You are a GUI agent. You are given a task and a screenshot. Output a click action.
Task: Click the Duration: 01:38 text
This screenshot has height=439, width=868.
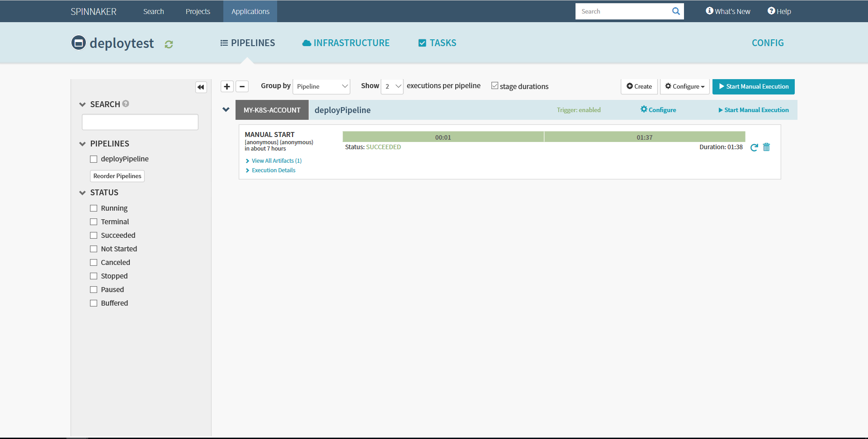click(721, 147)
